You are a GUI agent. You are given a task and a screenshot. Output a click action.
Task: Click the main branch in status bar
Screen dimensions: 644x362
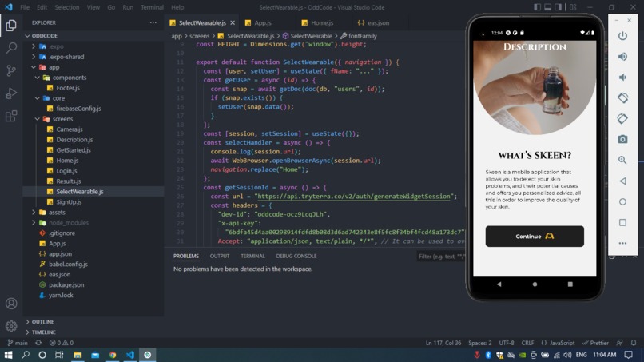click(18, 343)
